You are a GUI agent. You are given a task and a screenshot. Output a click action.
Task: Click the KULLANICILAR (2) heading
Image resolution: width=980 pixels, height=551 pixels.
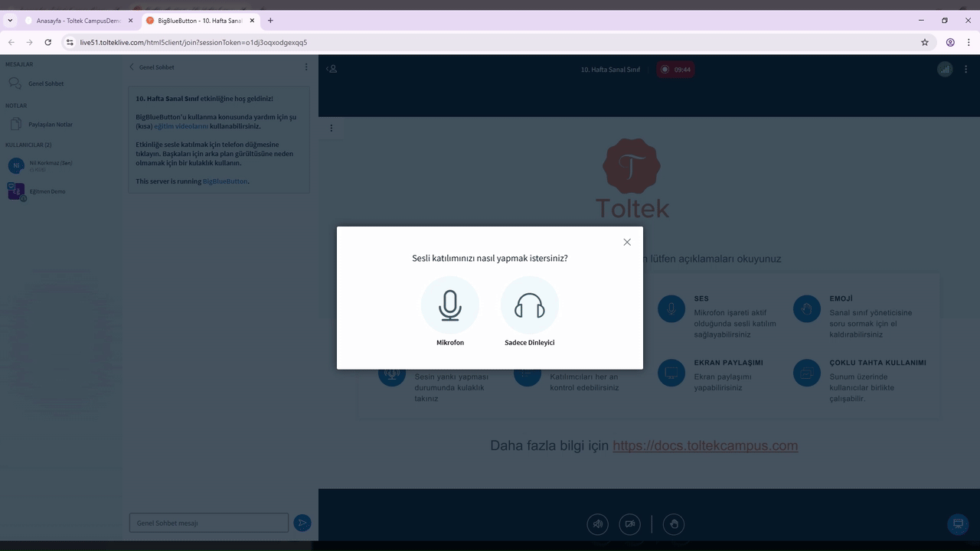(28, 145)
